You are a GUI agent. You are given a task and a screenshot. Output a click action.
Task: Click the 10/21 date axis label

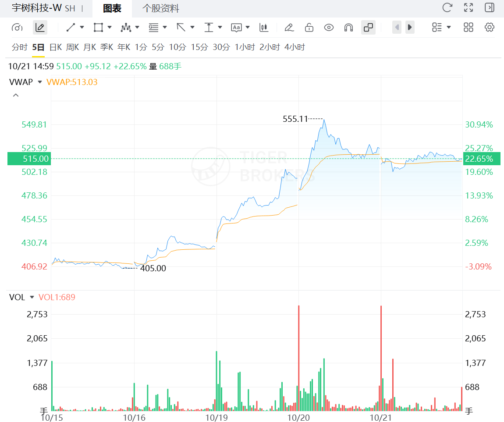point(381,417)
